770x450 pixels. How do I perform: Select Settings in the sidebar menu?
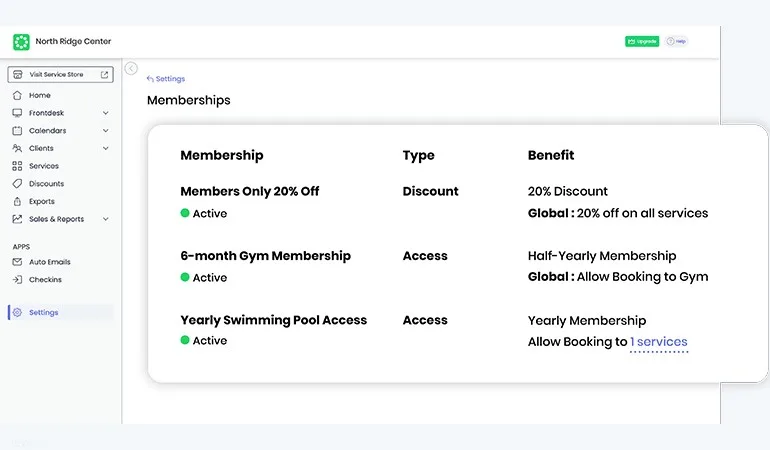tap(43, 312)
